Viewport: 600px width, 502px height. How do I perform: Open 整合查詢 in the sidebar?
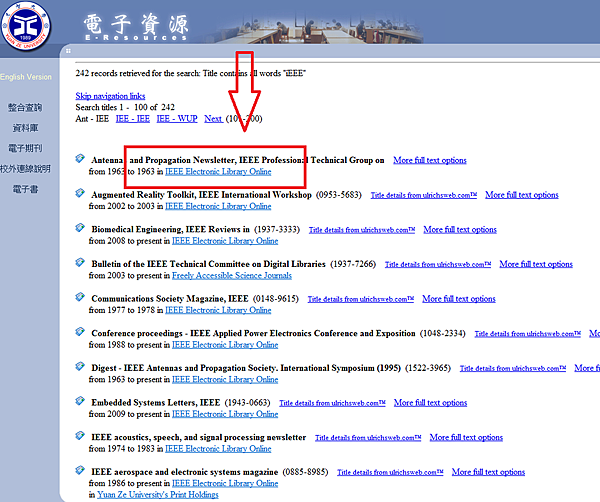click(x=25, y=108)
